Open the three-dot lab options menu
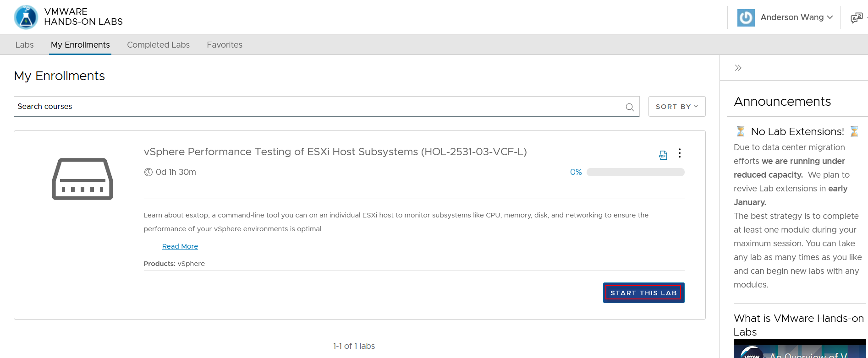The width and height of the screenshot is (868, 358). tap(680, 153)
